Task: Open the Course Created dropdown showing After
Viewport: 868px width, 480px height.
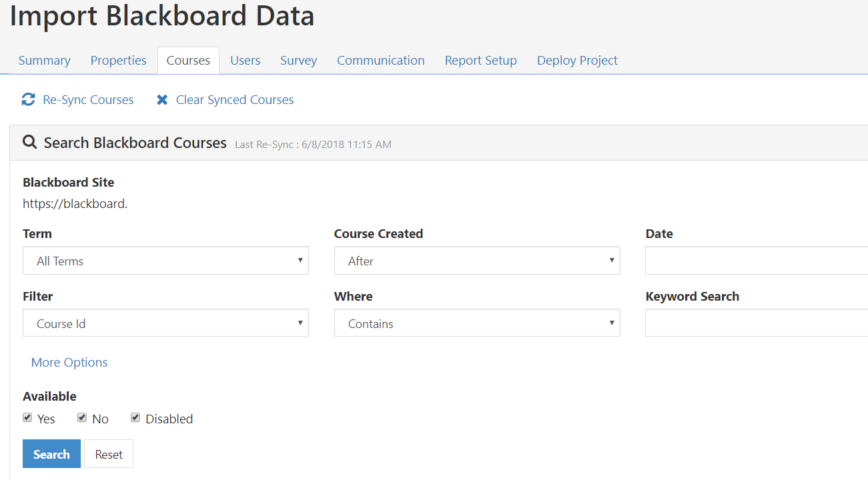Action: point(477,261)
